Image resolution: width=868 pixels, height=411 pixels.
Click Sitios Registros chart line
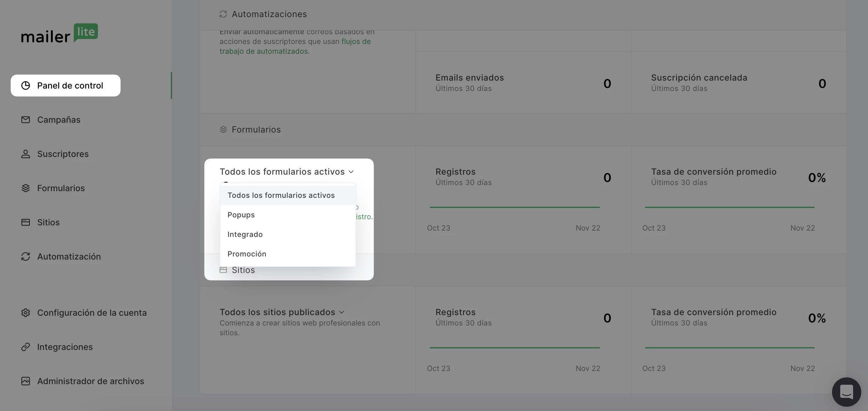tap(515, 347)
